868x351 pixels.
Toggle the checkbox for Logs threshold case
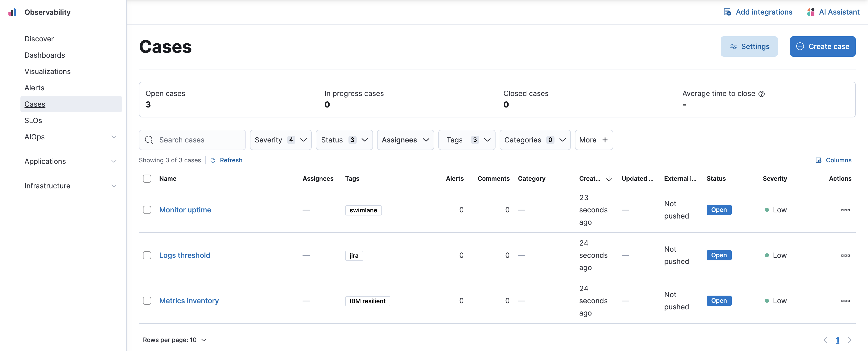tap(147, 255)
